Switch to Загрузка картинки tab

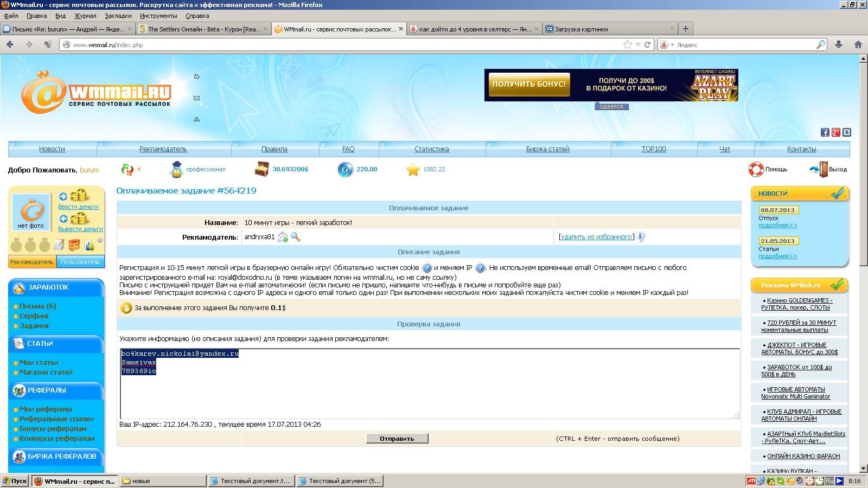[x=610, y=29]
